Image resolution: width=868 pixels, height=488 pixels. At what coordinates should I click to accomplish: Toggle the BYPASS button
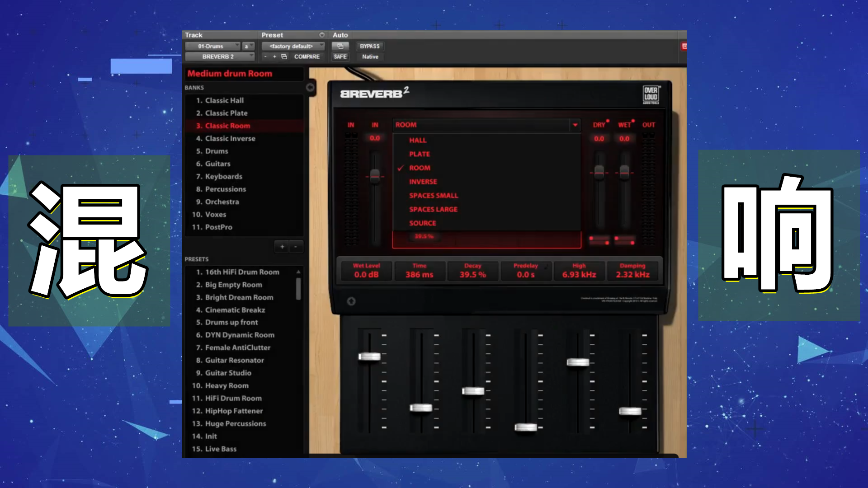point(369,46)
